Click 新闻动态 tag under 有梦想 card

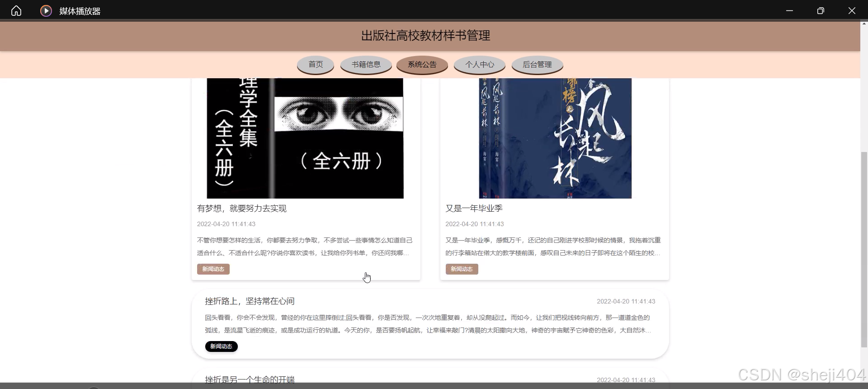click(x=213, y=269)
